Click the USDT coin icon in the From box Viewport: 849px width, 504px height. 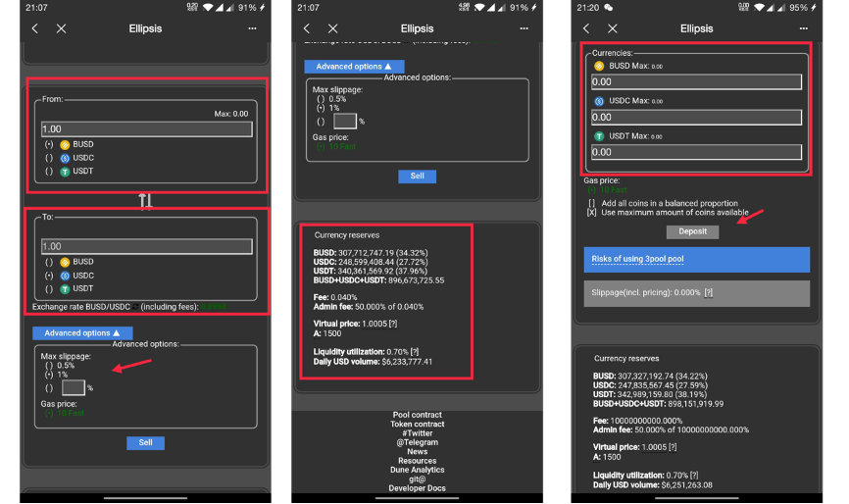(65, 172)
